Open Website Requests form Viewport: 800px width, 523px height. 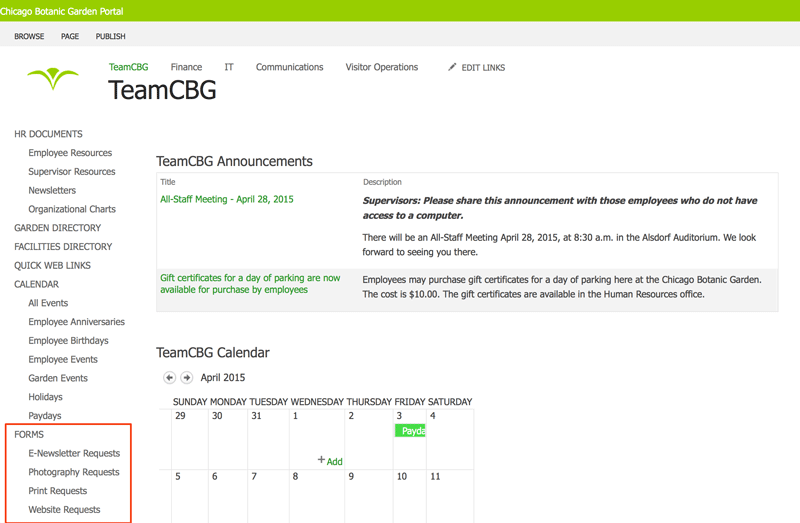[x=64, y=510]
